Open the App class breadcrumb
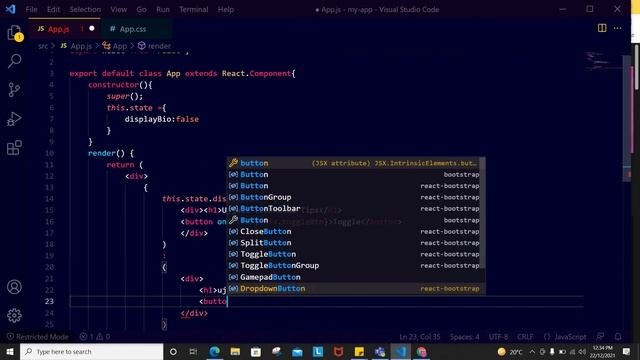Screen dimensions: 640x360 pos(115,46)
